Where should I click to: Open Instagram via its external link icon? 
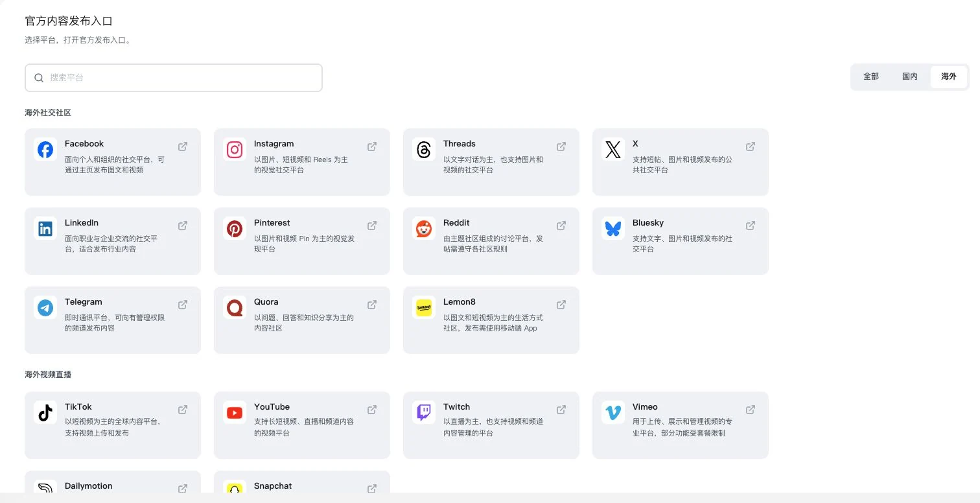tap(372, 146)
